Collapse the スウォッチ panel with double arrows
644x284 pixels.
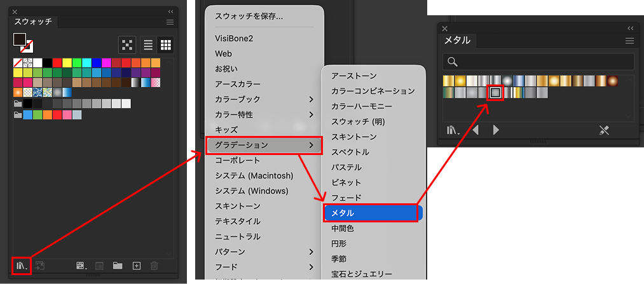(171, 12)
